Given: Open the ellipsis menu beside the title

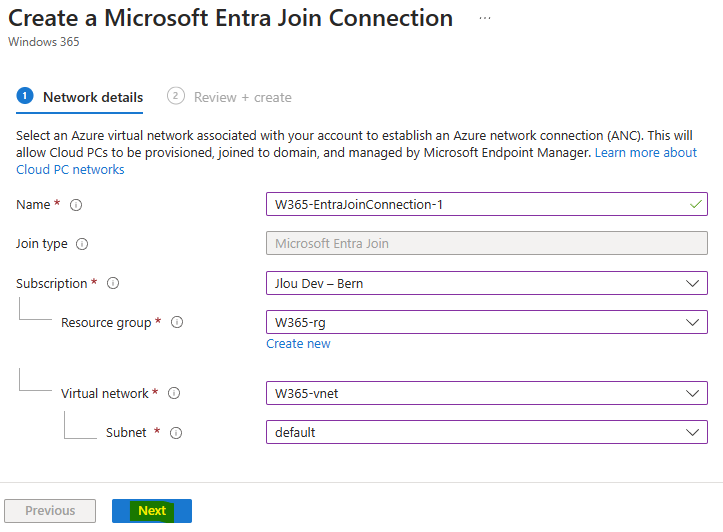Looking at the screenshot, I should pyautogui.click(x=485, y=18).
